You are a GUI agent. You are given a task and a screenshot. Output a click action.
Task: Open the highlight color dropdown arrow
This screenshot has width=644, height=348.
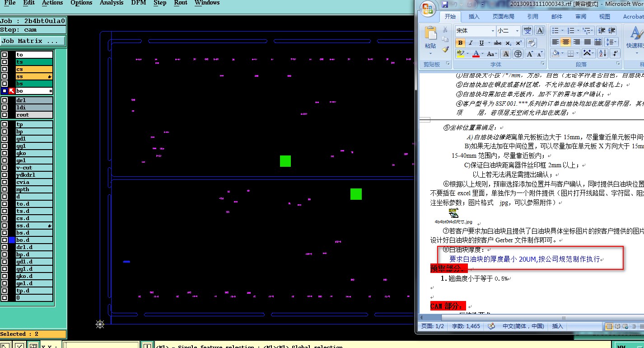pos(467,54)
